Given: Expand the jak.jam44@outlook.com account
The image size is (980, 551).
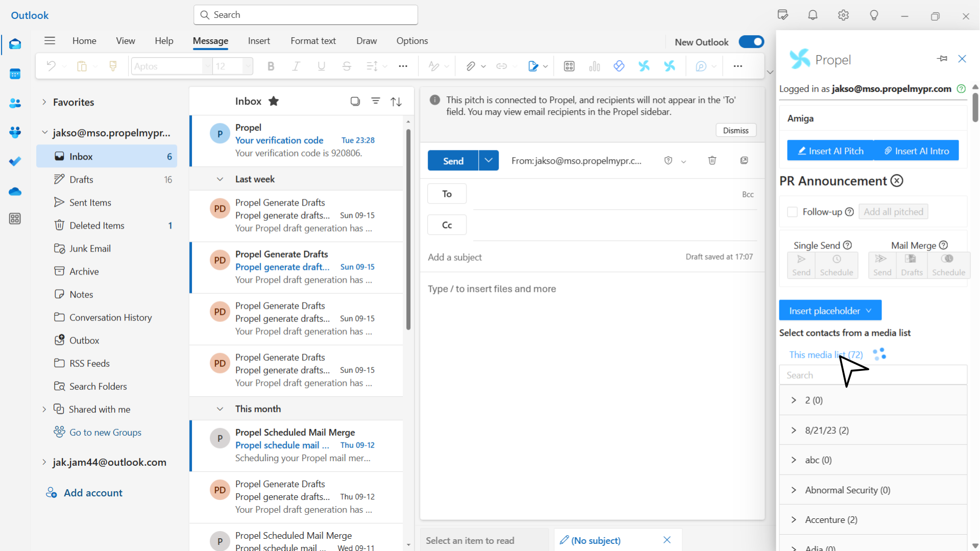Looking at the screenshot, I should pos(44,462).
